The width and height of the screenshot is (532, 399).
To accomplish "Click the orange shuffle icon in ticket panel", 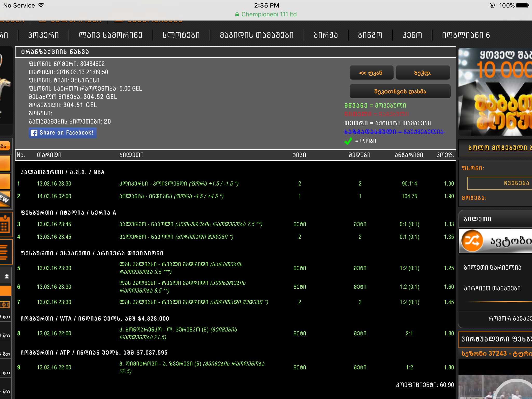I will click(472, 241).
